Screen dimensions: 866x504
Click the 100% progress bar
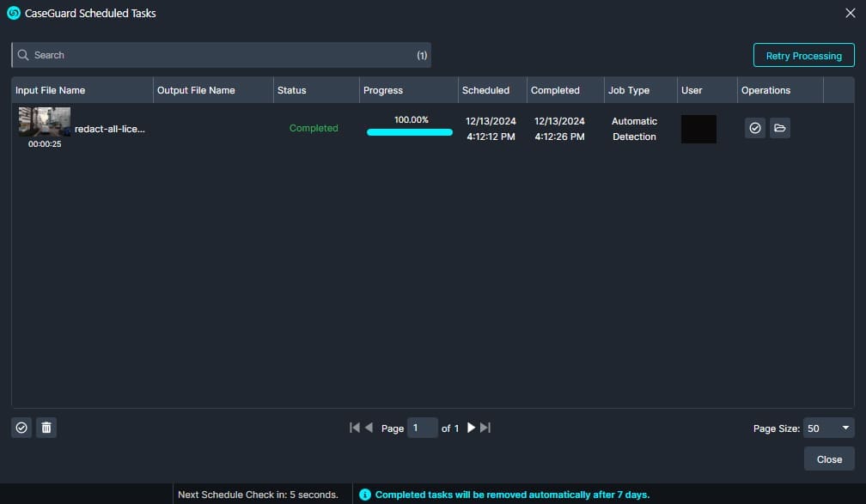409,131
